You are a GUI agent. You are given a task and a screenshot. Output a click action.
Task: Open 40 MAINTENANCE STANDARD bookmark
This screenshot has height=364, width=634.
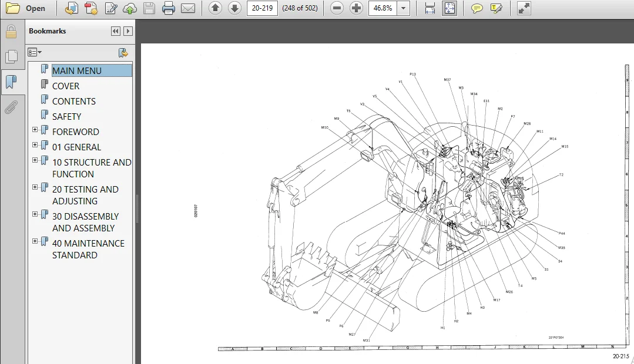pyautogui.click(x=88, y=250)
